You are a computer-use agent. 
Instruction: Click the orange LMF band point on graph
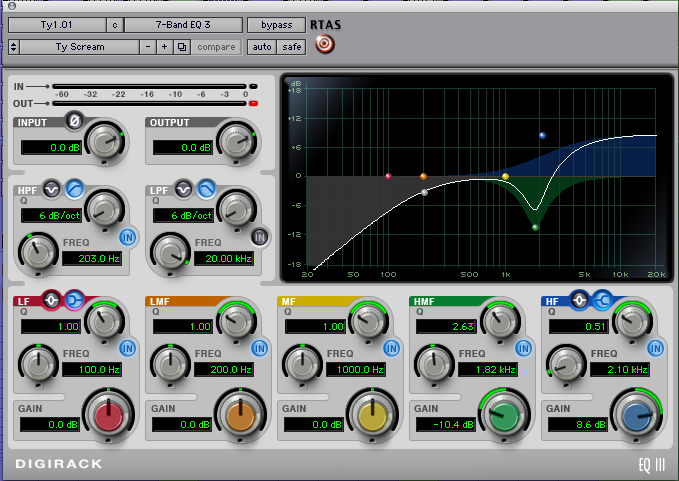tap(423, 176)
